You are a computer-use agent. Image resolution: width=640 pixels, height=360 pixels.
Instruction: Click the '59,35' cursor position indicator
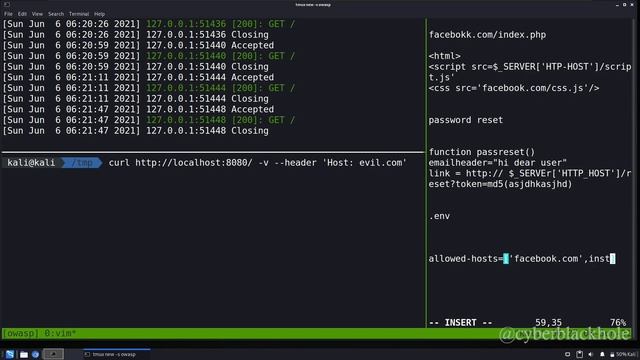pos(548,322)
